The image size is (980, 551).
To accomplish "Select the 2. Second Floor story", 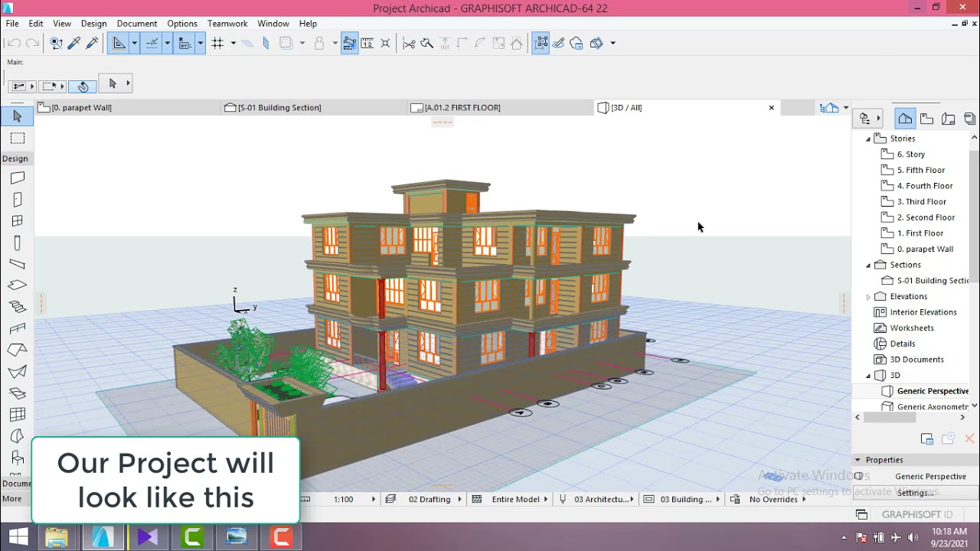I will click(x=926, y=217).
